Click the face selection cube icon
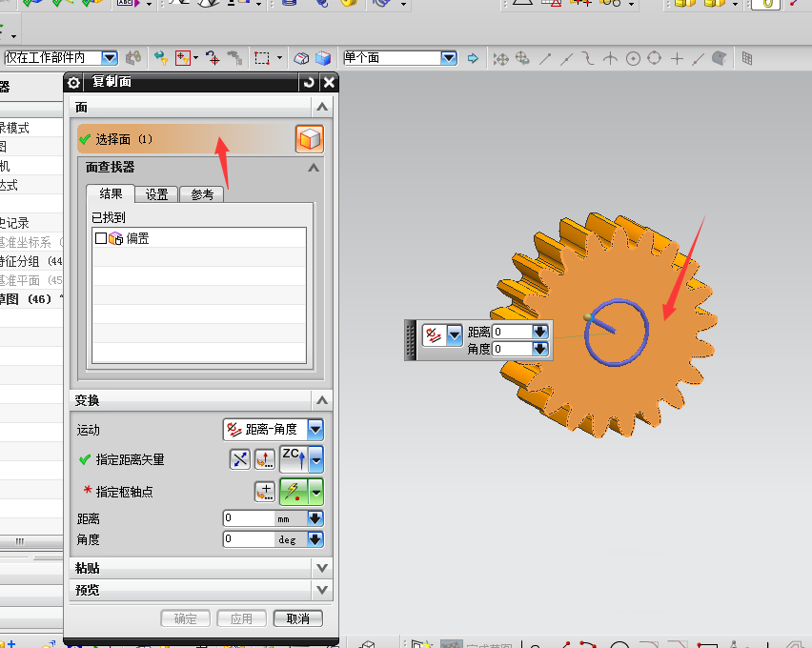 point(310,139)
